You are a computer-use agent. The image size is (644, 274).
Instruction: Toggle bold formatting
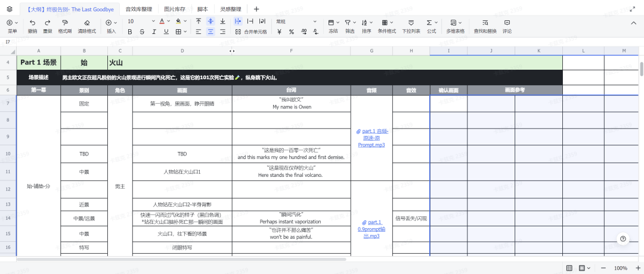point(130,32)
